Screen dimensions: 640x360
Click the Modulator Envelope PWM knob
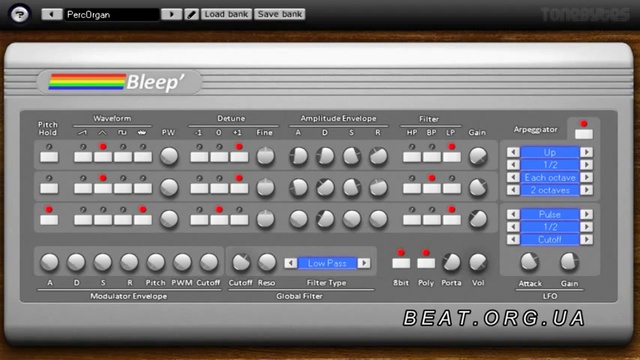182,262
